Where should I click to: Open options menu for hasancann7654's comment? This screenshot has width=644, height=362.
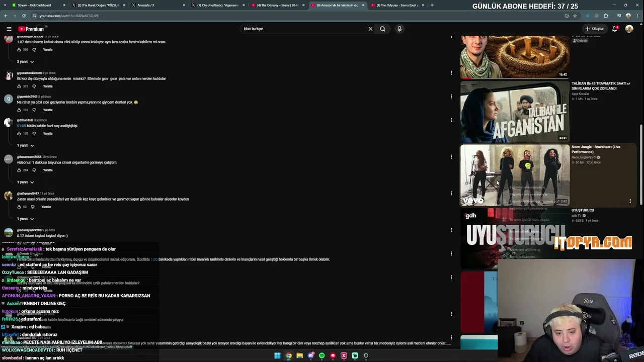click(451, 156)
